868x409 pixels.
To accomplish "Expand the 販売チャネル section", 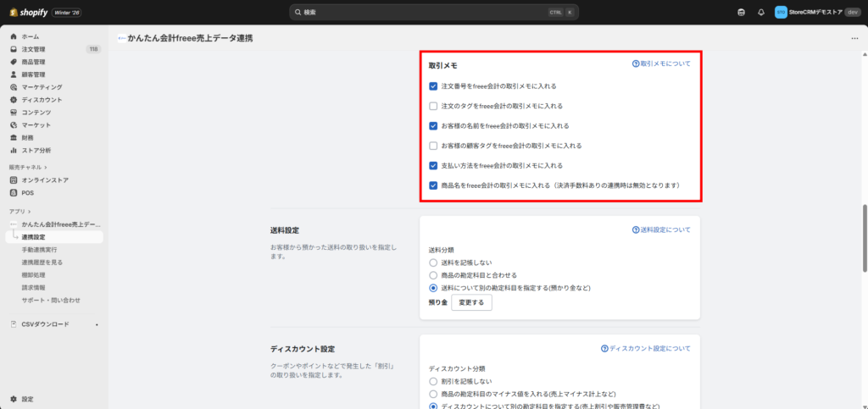I will point(28,167).
